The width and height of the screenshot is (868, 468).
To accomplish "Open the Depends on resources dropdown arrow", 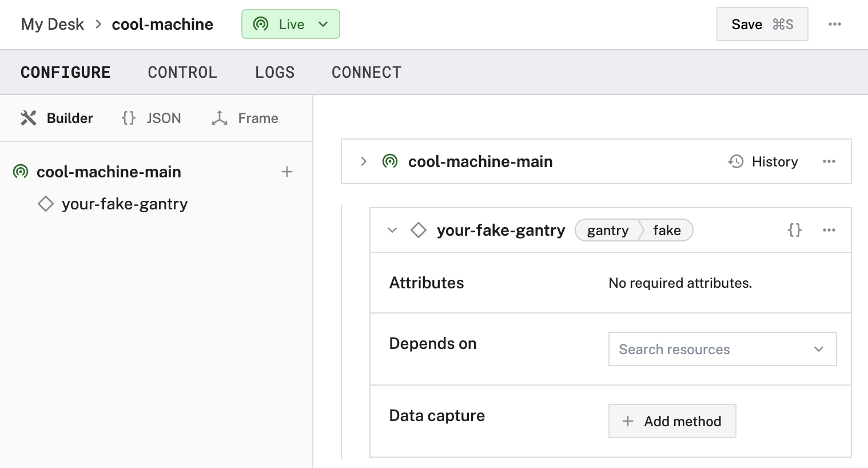I will coord(819,349).
